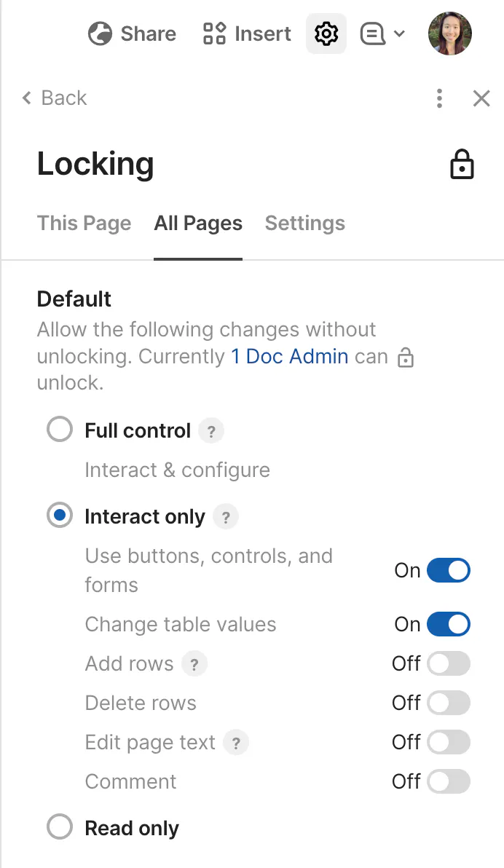
Task: Open the Settings tab
Action: [304, 223]
